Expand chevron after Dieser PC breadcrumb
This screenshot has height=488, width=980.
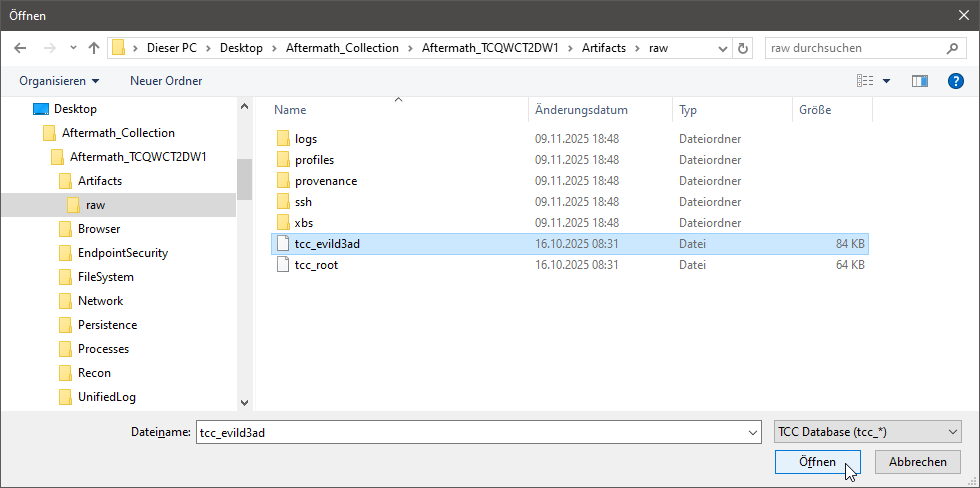point(208,48)
